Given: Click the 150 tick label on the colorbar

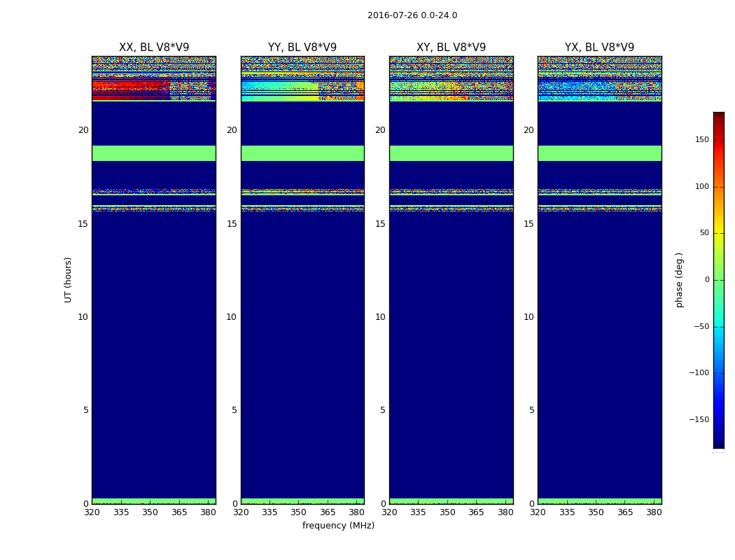Looking at the screenshot, I should pos(702,139).
